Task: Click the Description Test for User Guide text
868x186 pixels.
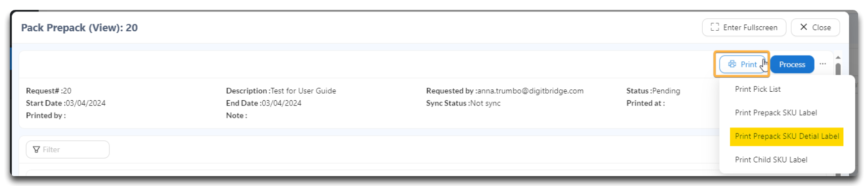Action: [x=281, y=91]
